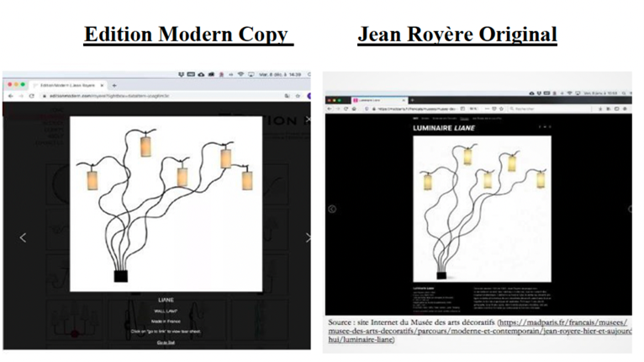This screenshot has width=644, height=362.
Task: Open a new tab in Edition Modern browser
Action: pyautogui.click(x=114, y=85)
